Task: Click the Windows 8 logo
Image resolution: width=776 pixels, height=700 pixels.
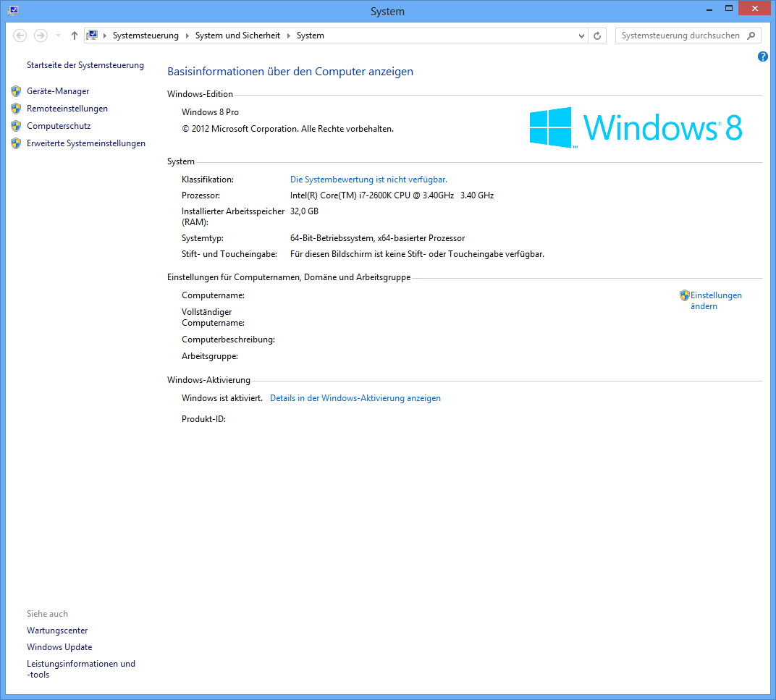Action: pos(636,127)
